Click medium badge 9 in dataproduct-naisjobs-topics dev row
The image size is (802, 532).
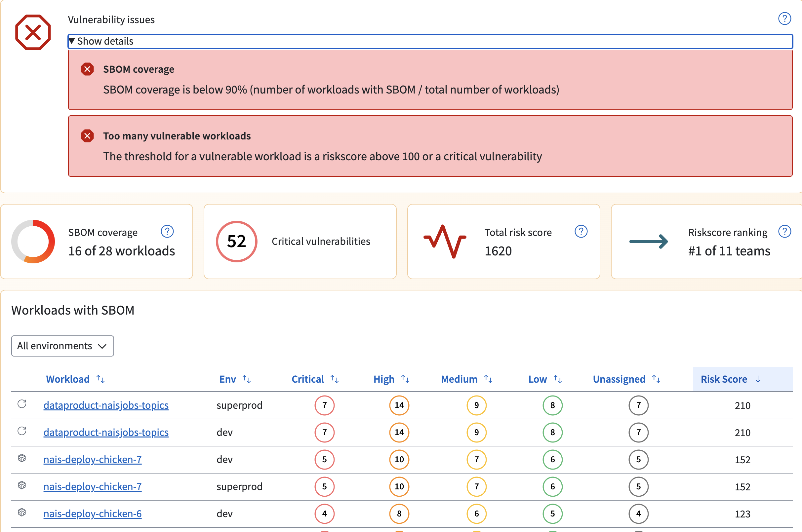(x=476, y=432)
